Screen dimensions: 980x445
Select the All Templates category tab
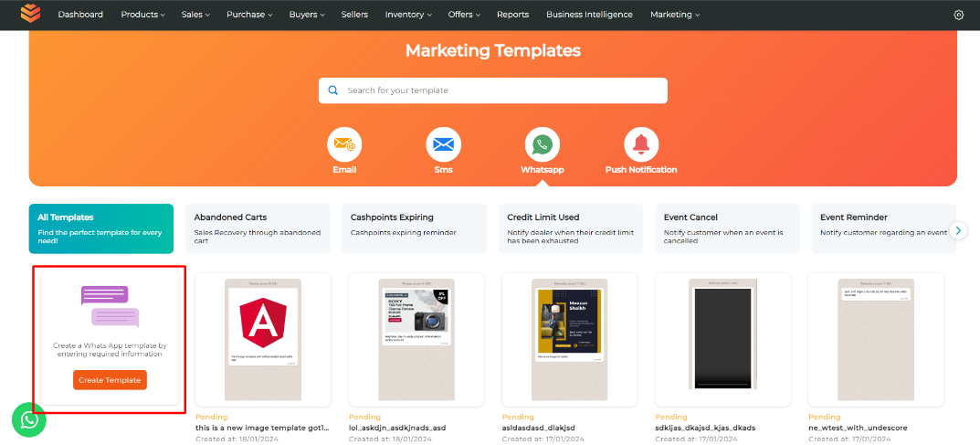pos(101,228)
